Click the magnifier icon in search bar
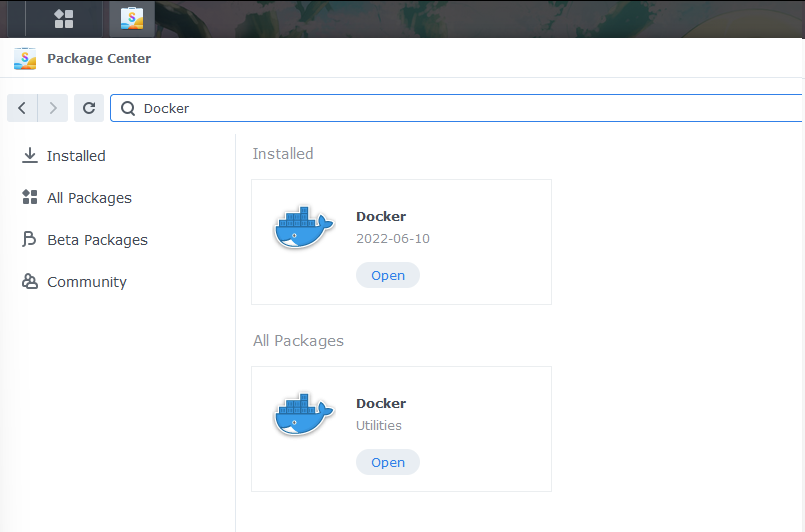This screenshot has height=532, width=805. (x=128, y=108)
